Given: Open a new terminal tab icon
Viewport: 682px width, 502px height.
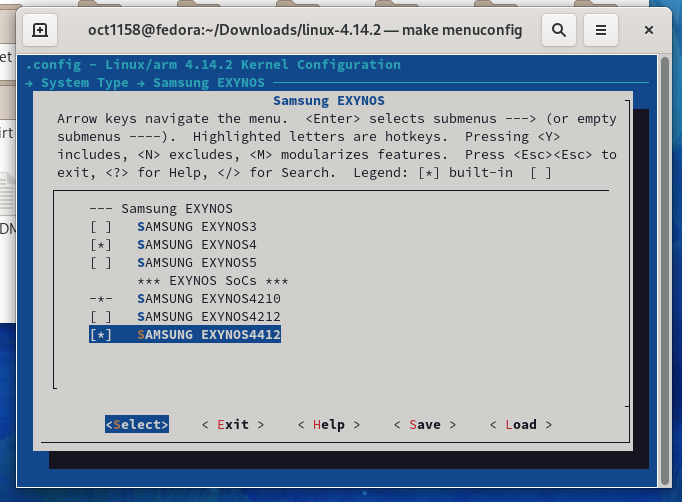Looking at the screenshot, I should tap(40, 30).
